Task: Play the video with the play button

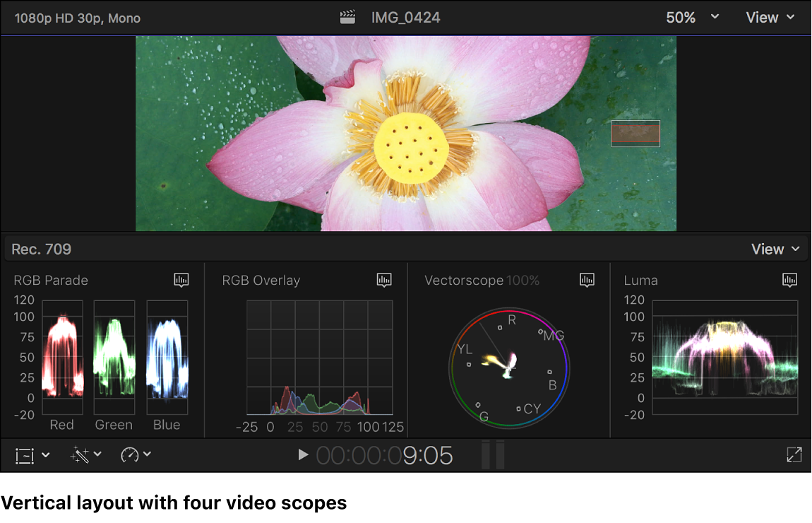Action: coord(302,455)
